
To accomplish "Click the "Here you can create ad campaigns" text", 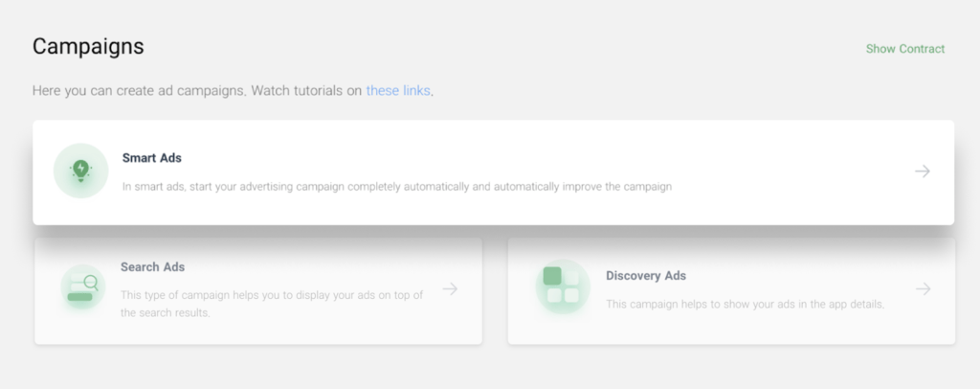I will (x=140, y=91).
